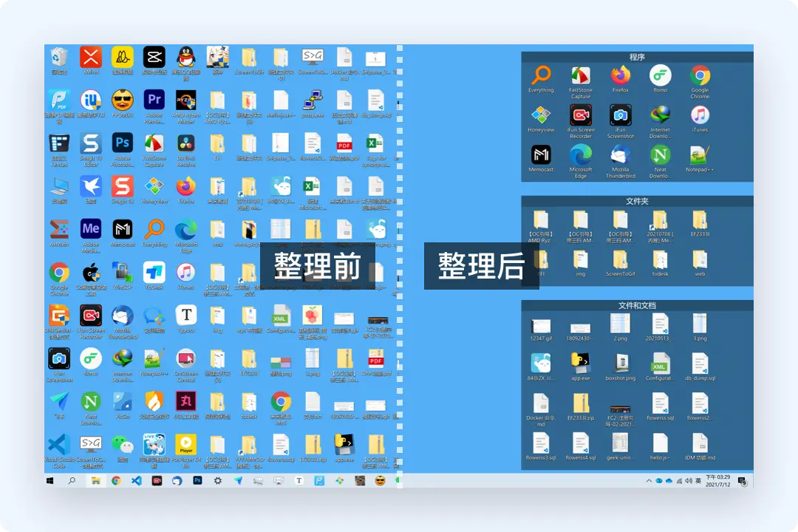Select the 文件夹 fence title bar

point(637,201)
